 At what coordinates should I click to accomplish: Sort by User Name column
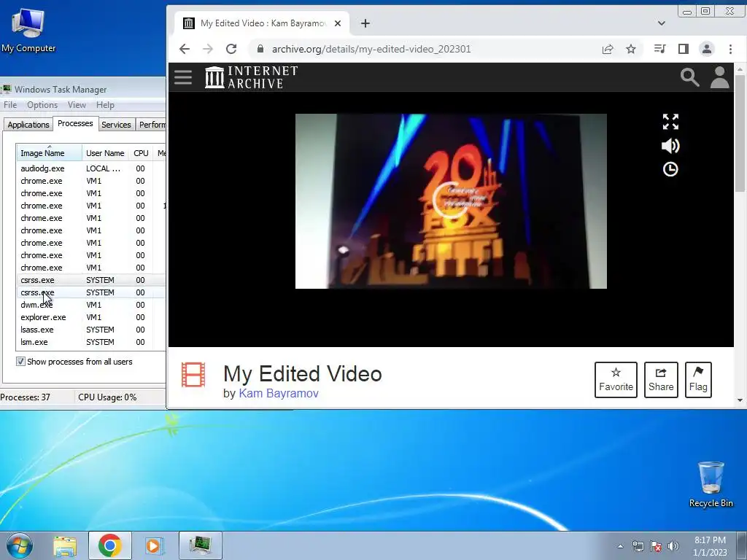105,153
